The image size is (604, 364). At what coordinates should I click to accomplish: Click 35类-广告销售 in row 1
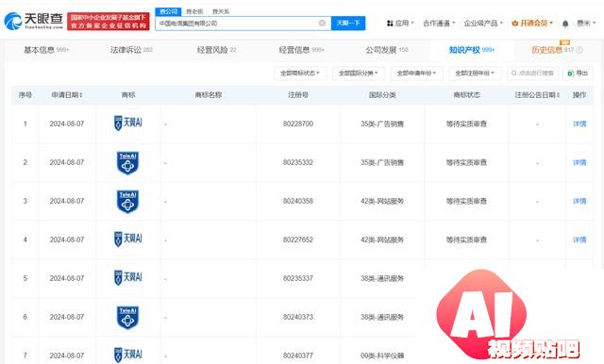pos(382,124)
